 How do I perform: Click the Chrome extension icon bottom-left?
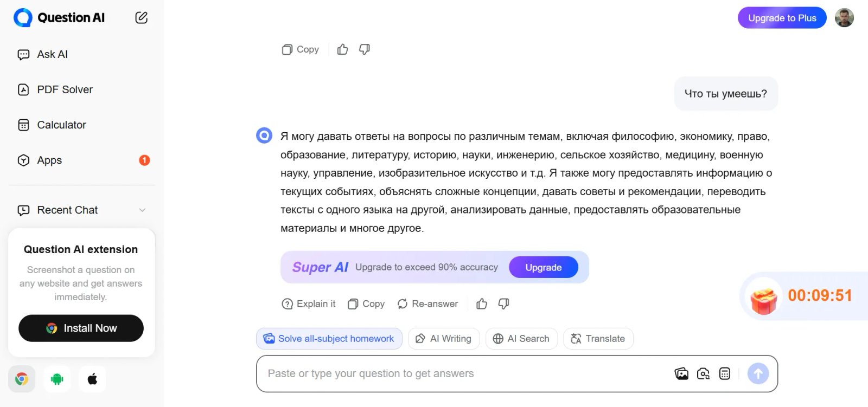point(22,379)
